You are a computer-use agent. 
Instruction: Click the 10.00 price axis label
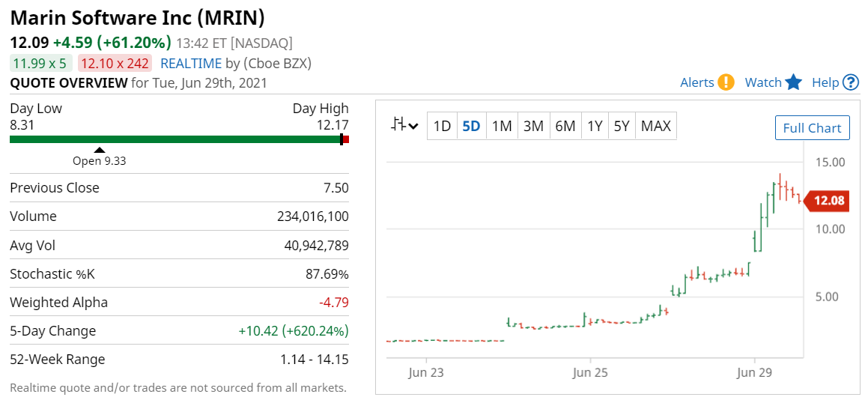[831, 228]
